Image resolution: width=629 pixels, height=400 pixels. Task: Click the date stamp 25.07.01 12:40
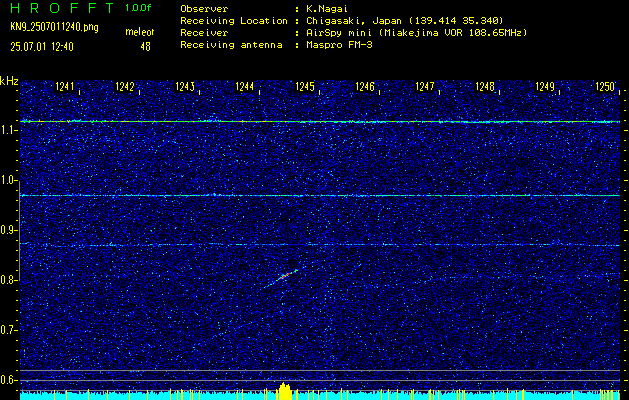(42, 47)
